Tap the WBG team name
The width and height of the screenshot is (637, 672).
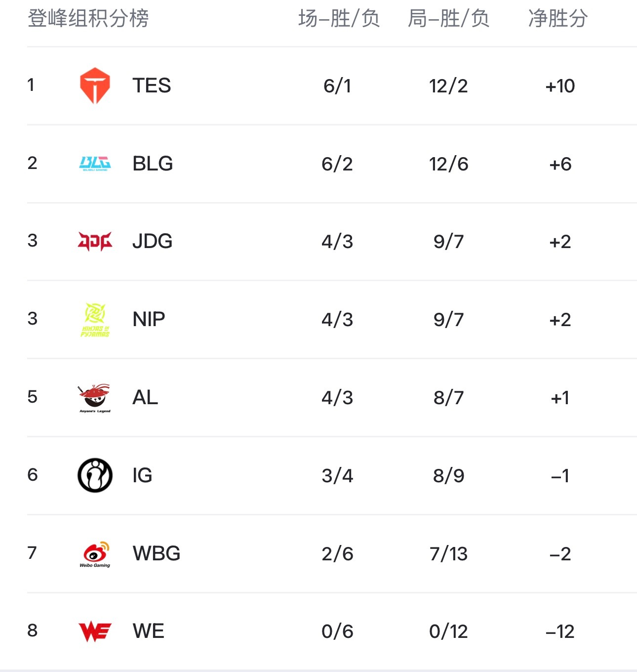click(157, 553)
